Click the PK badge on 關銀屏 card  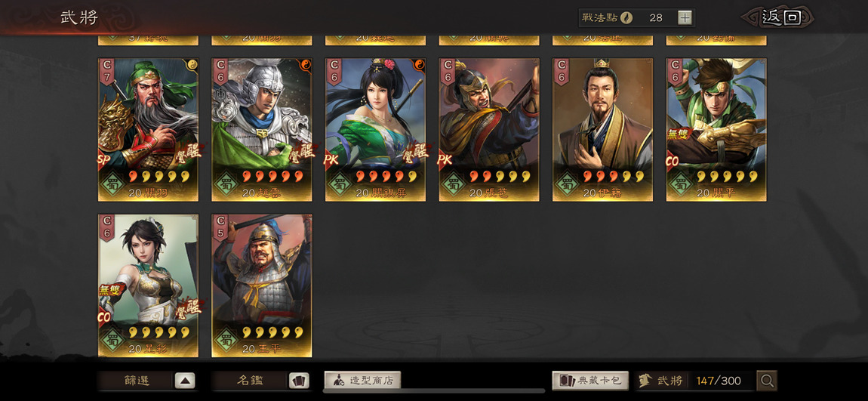[x=331, y=160]
